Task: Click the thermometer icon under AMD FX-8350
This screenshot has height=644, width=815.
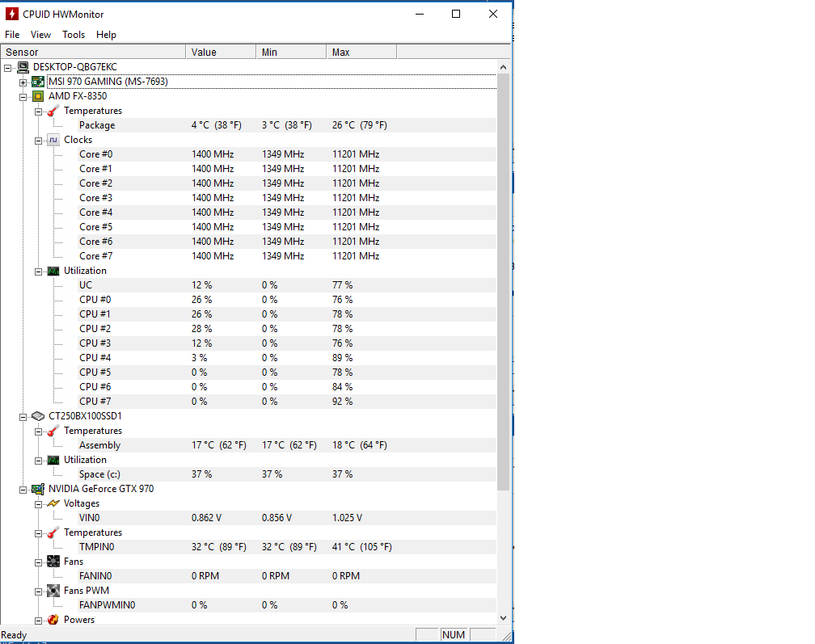Action: point(53,111)
